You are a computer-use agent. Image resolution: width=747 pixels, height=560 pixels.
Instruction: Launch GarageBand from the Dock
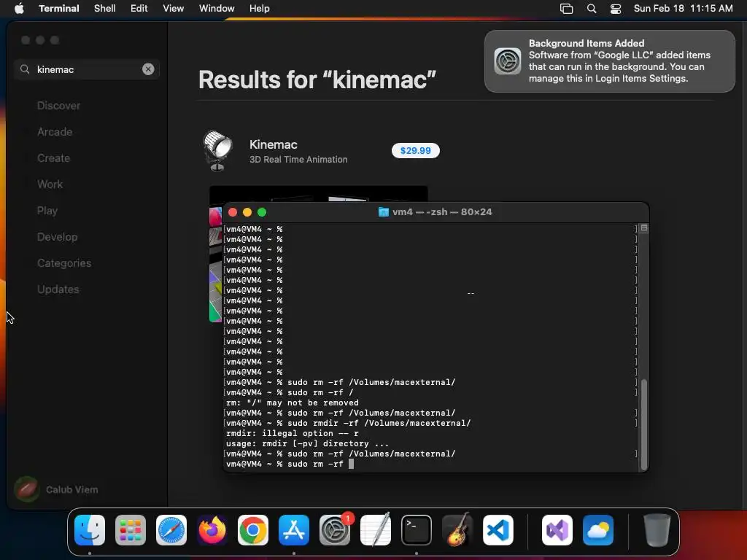[x=457, y=529]
